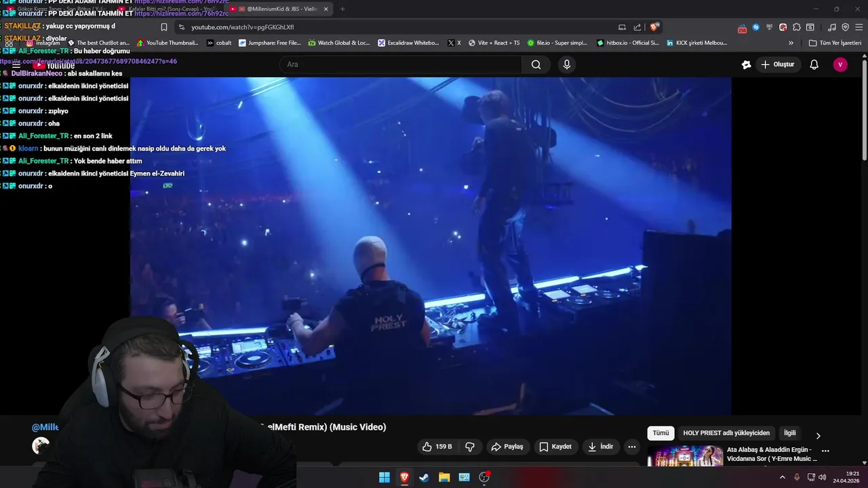Click the address bar URL youtube.com/watch
The height and width of the screenshot is (488, 868).
coord(242,27)
